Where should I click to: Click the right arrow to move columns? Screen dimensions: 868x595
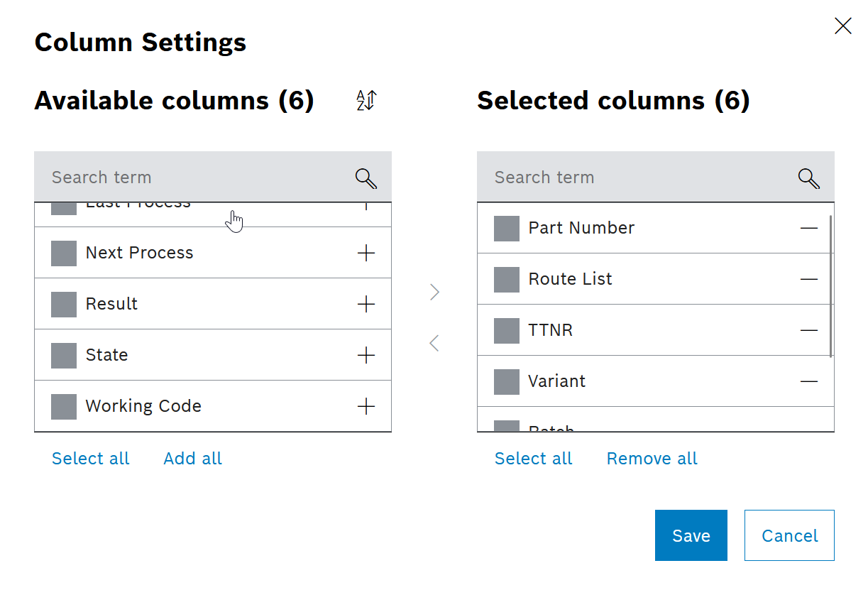[x=434, y=292]
